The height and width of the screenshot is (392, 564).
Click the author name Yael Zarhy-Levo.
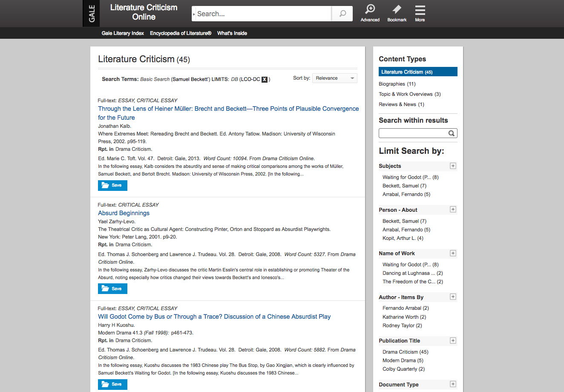(x=117, y=222)
